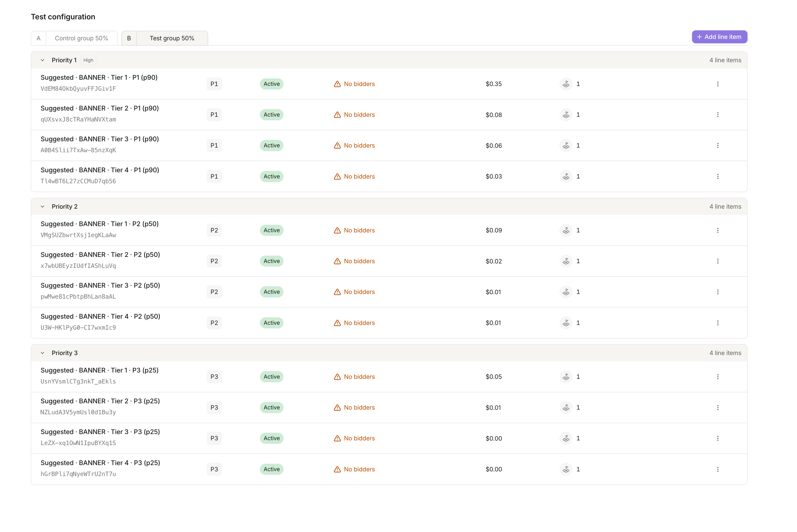Open kebab menu for Tier 1 P1 (p90) row
The width and height of the screenshot is (797, 532).
click(x=717, y=84)
